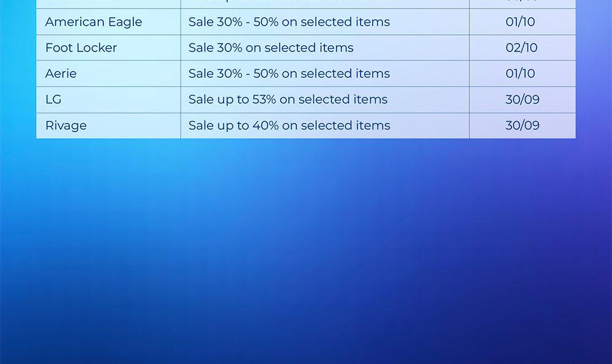Click the 53% figure in the LG offer
The height and width of the screenshot is (364, 612).
(x=264, y=99)
